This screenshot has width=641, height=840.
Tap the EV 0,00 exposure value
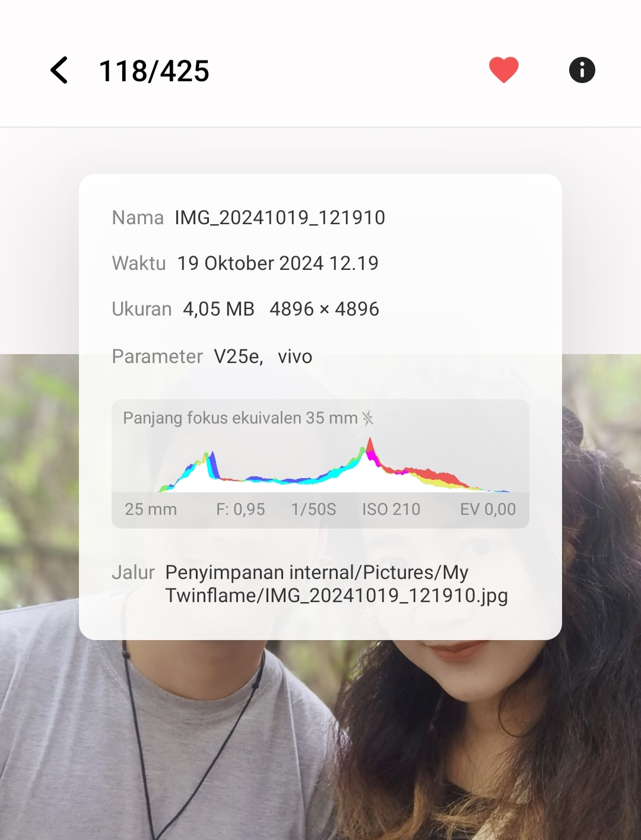click(487, 510)
